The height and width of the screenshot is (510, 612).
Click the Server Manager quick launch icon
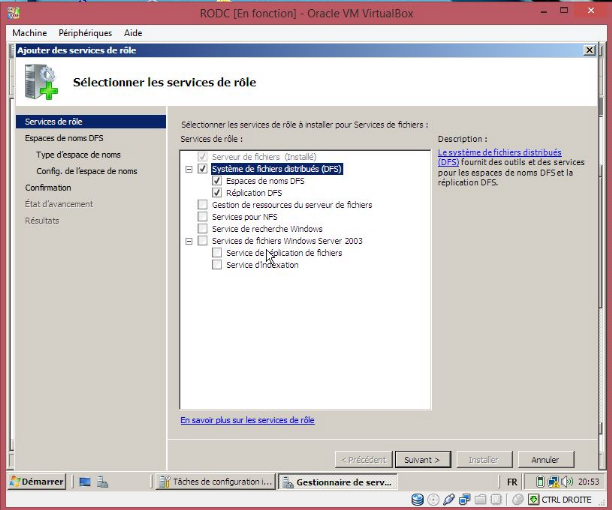tap(102, 482)
